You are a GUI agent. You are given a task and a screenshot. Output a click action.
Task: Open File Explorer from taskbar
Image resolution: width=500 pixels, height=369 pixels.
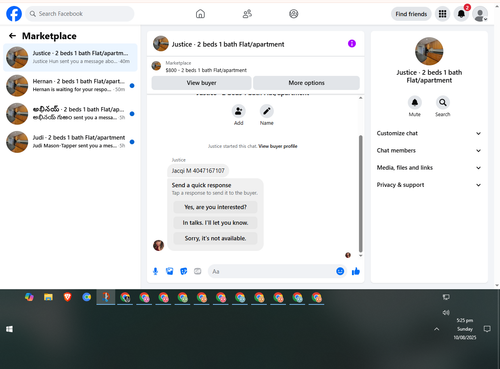[48, 297]
